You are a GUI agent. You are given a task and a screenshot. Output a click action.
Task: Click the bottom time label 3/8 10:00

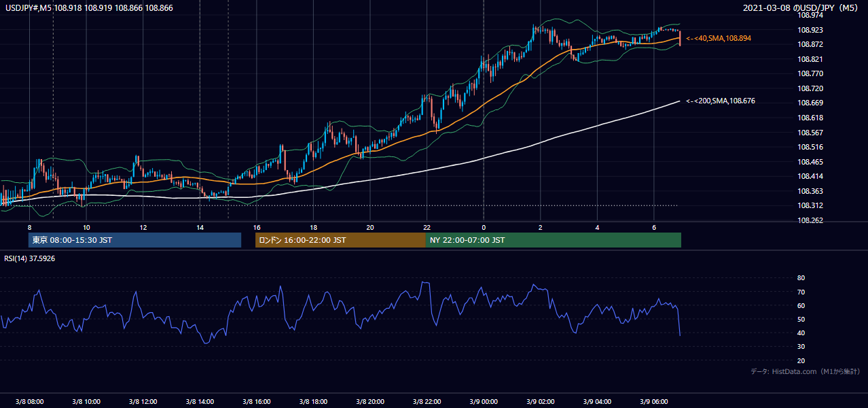click(86, 402)
